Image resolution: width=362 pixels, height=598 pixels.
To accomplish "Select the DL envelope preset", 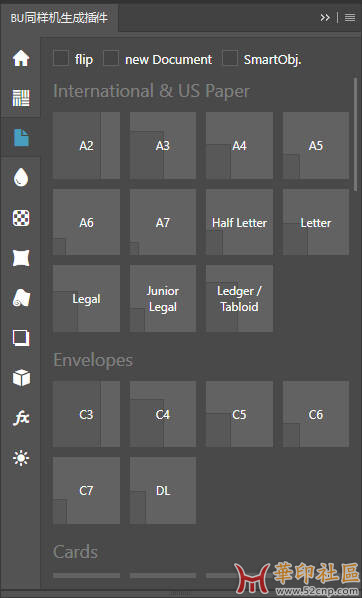I will click(163, 490).
